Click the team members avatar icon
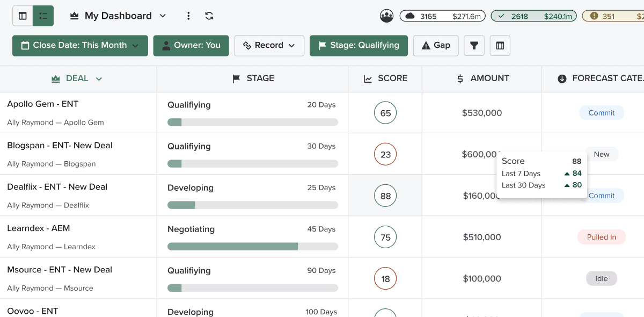This screenshot has height=317, width=644. click(386, 16)
